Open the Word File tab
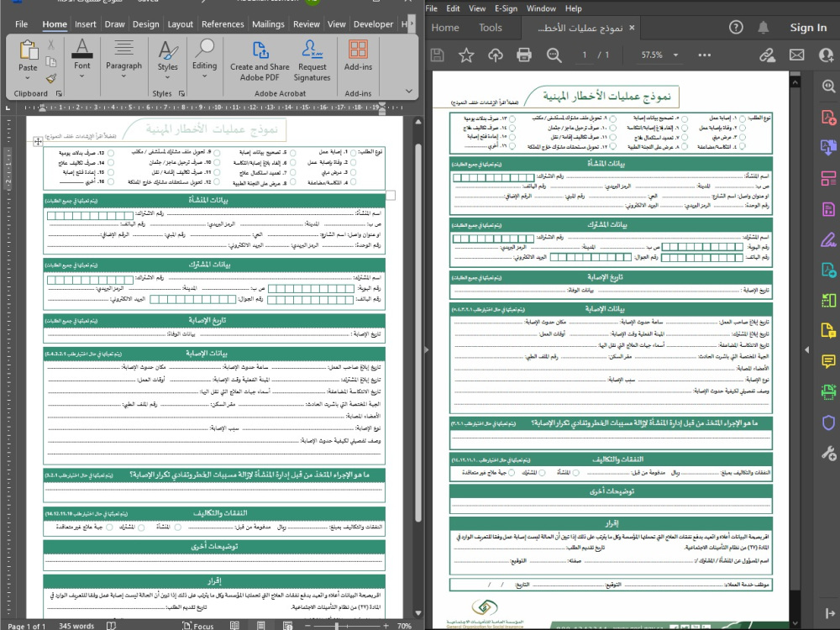The image size is (840, 630). [22, 24]
